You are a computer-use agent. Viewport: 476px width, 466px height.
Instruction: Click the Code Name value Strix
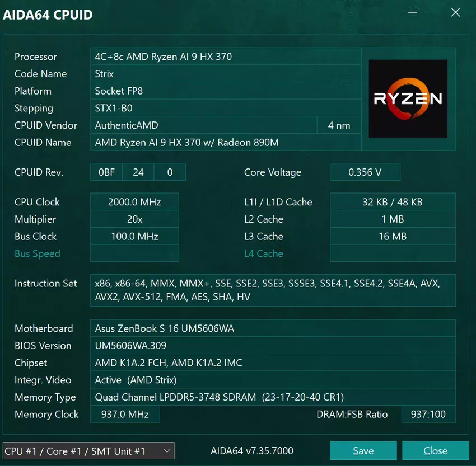tap(226, 74)
